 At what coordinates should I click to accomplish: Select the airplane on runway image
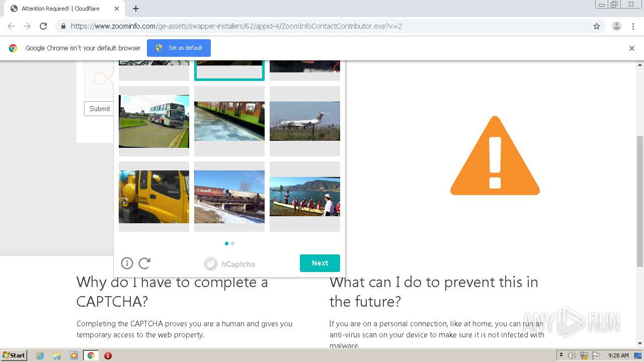tap(305, 121)
